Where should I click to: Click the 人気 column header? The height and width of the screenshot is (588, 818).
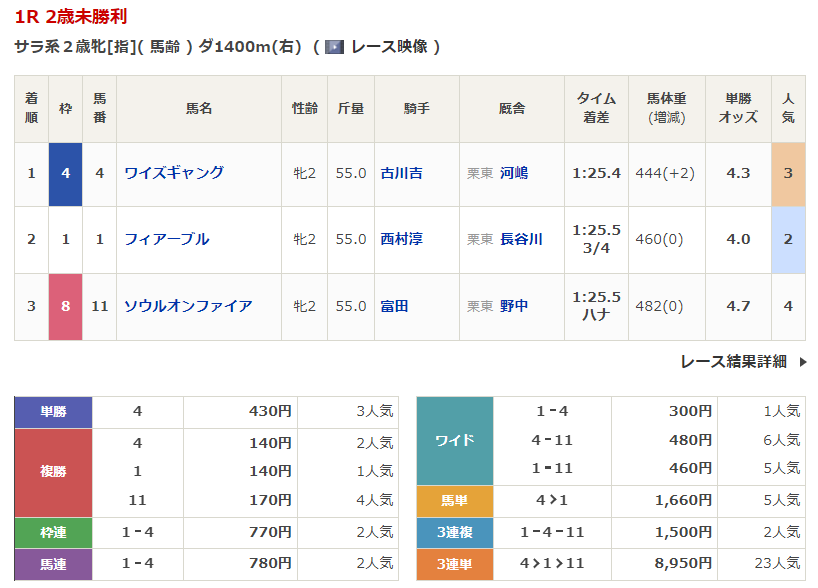point(787,108)
